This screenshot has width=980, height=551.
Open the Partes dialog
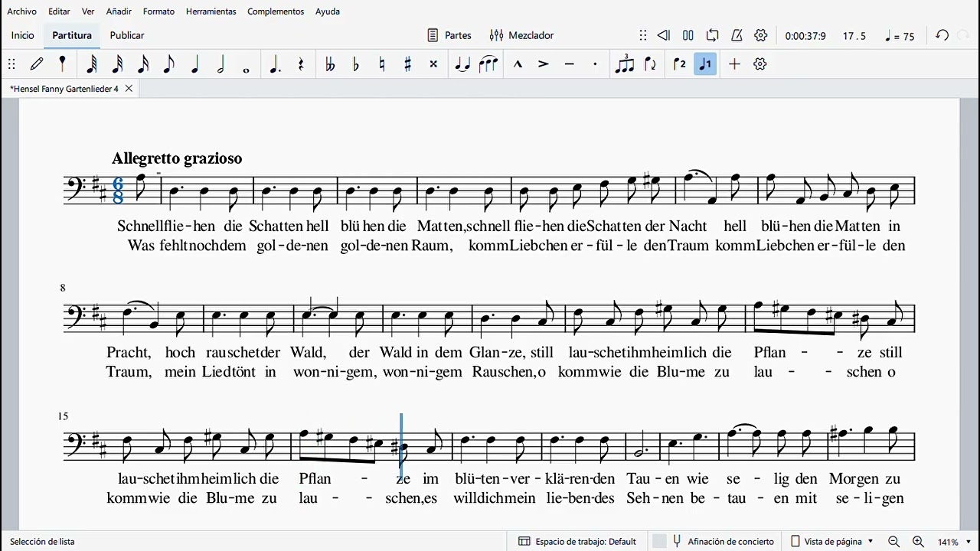click(449, 35)
